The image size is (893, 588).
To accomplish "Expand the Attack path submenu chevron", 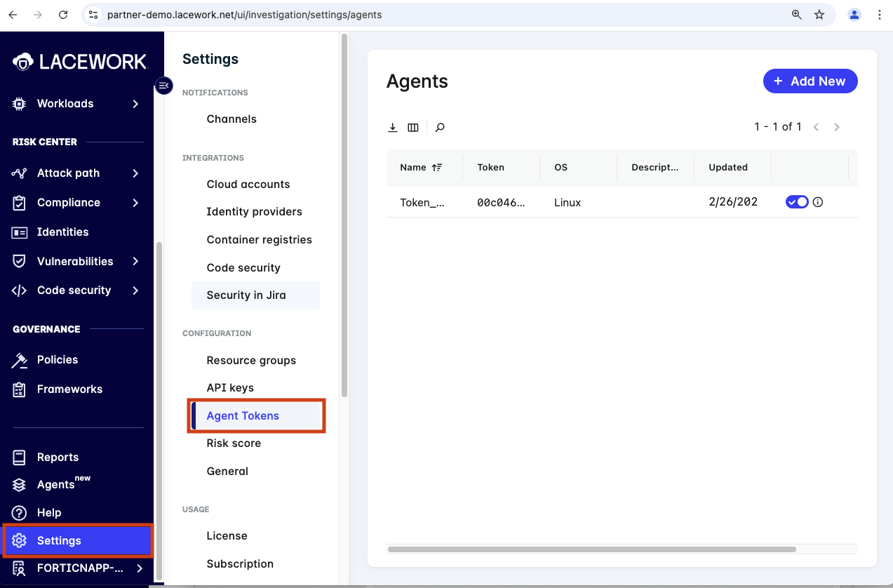I will [x=135, y=173].
